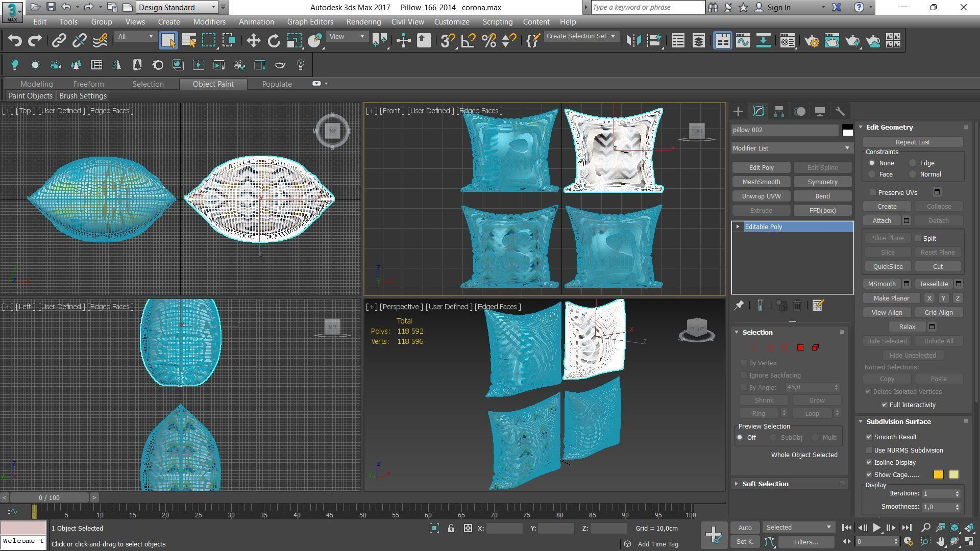Viewport: 980px width, 551px height.
Task: Open the View reference coordinate dropdown
Action: click(347, 37)
